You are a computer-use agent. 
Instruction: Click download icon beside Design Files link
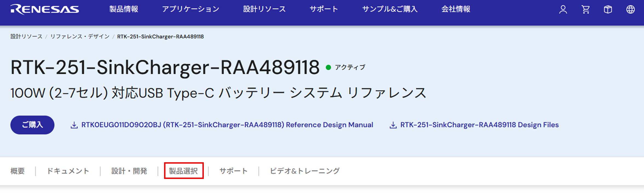click(393, 125)
